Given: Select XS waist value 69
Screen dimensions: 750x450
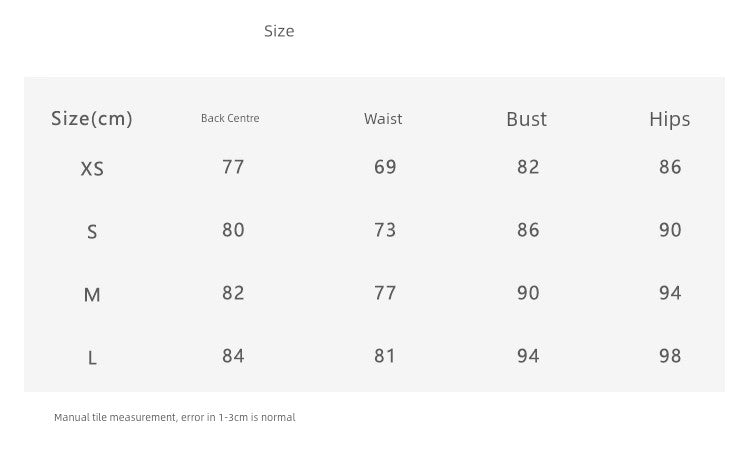Looking at the screenshot, I should (x=385, y=167).
